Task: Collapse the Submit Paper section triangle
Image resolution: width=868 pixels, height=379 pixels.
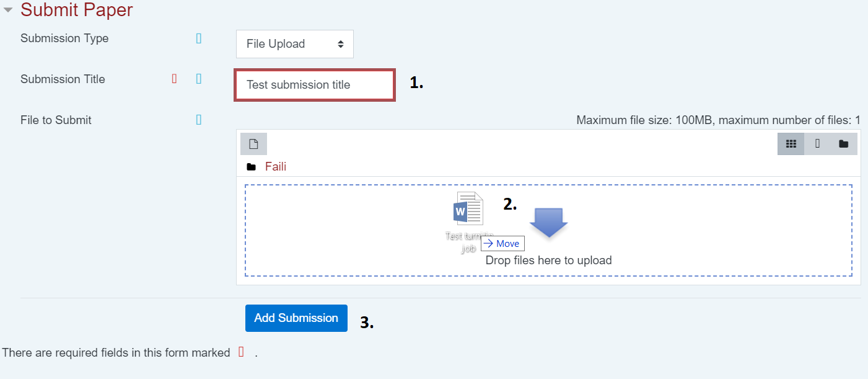Action: [8, 10]
